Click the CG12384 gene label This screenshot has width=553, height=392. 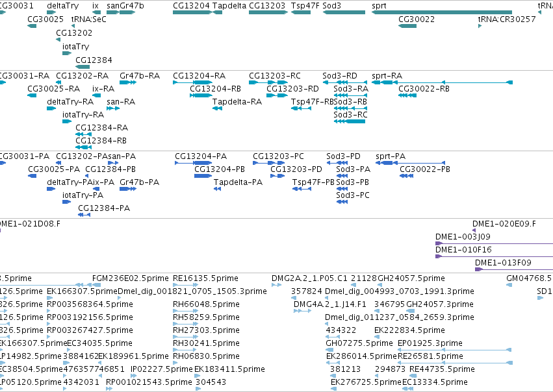[x=94, y=60]
